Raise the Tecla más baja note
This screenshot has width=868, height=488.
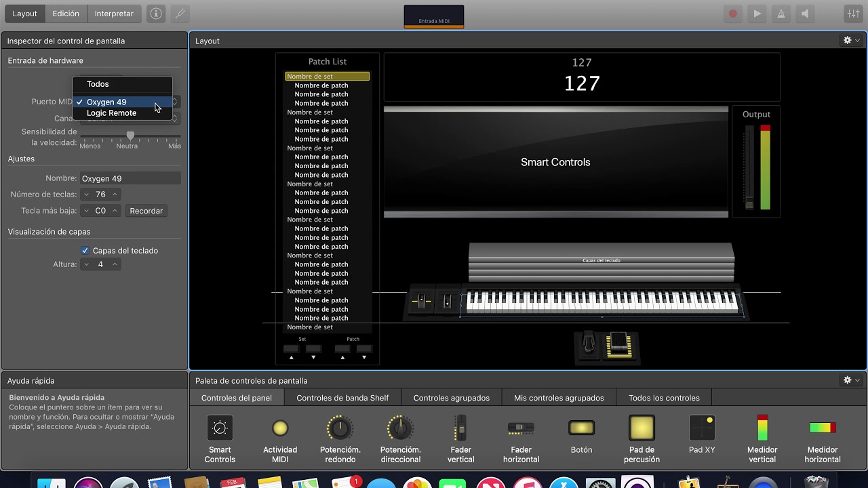coord(115,211)
